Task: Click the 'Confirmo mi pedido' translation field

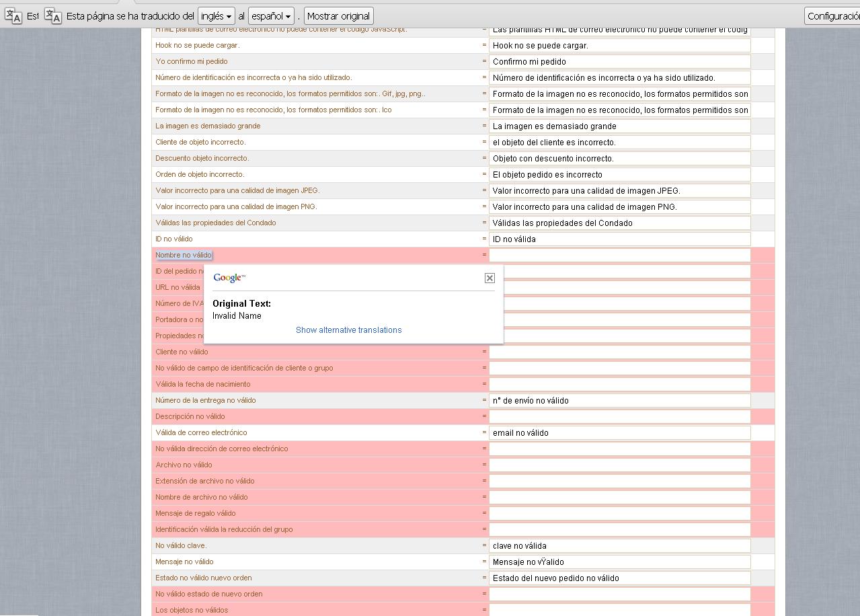Action: [619, 61]
